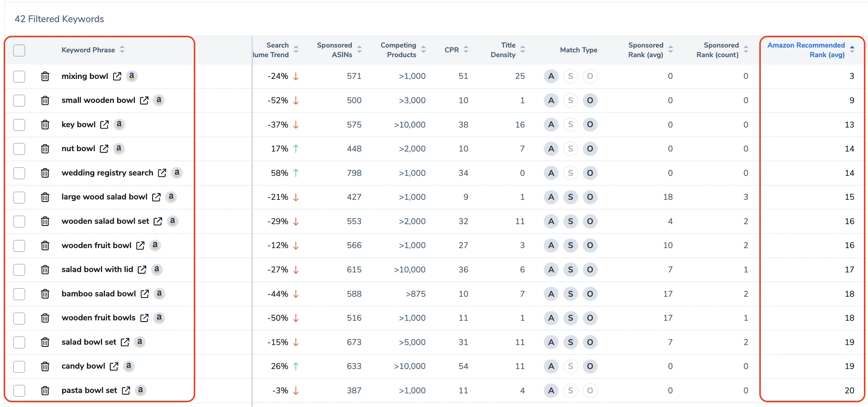
Task: Click the salad bowl with lid keyword
Action: 97,269
